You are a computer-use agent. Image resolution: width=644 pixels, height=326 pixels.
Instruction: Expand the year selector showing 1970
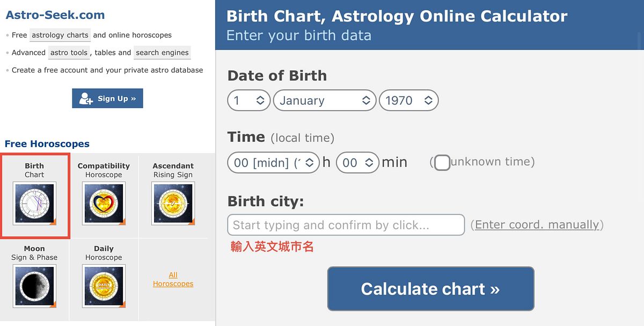pos(409,100)
